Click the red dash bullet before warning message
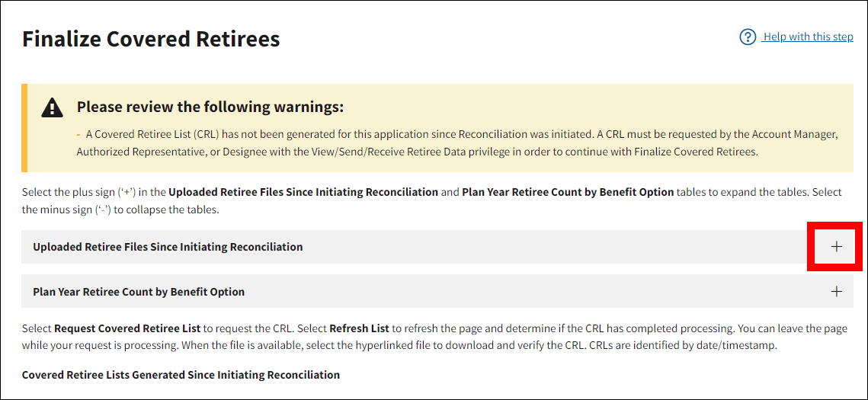Viewport: 868px width, 400px height. [79, 134]
